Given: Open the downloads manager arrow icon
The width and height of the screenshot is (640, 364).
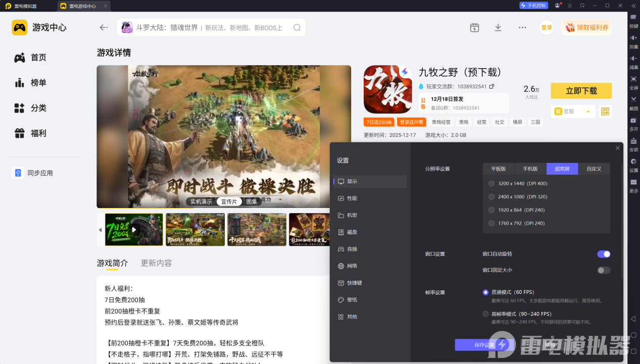Looking at the screenshot, I should pos(498,28).
